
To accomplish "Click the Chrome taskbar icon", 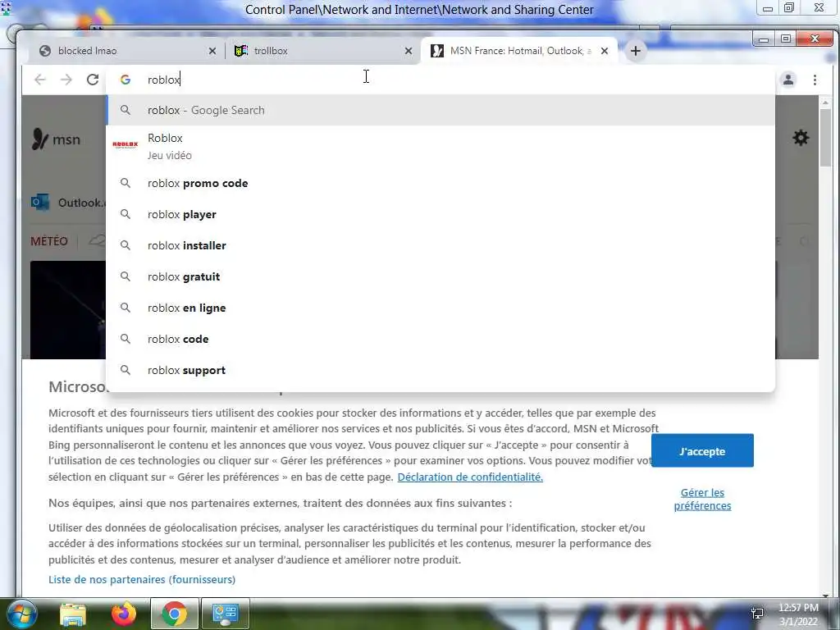I will click(x=174, y=614).
